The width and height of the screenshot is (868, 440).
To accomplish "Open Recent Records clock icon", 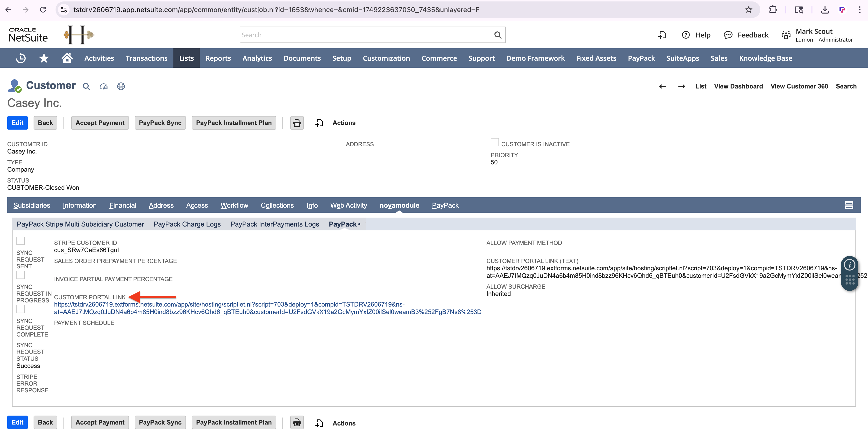I will [21, 58].
